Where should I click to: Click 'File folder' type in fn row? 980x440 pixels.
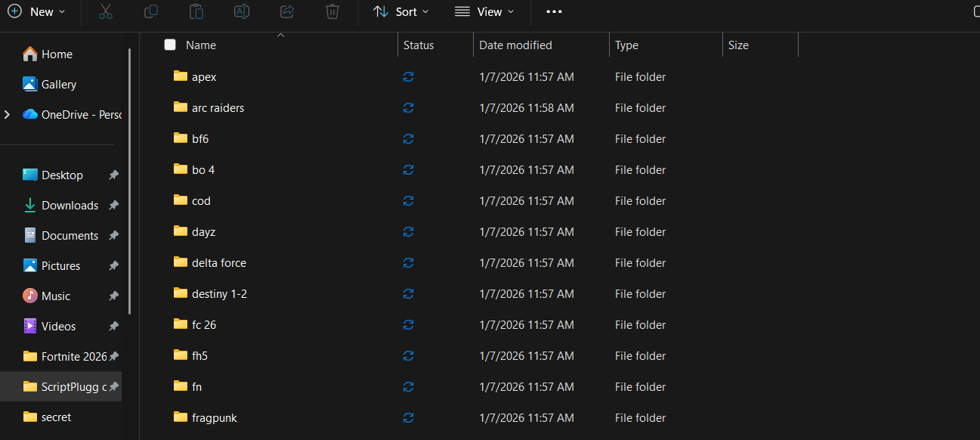pos(640,387)
